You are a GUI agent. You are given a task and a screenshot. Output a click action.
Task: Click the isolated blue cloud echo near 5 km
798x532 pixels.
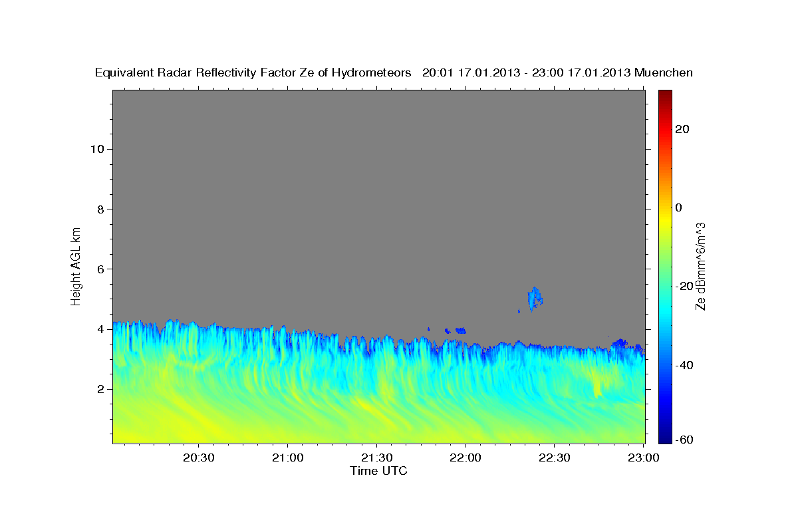pos(535,299)
